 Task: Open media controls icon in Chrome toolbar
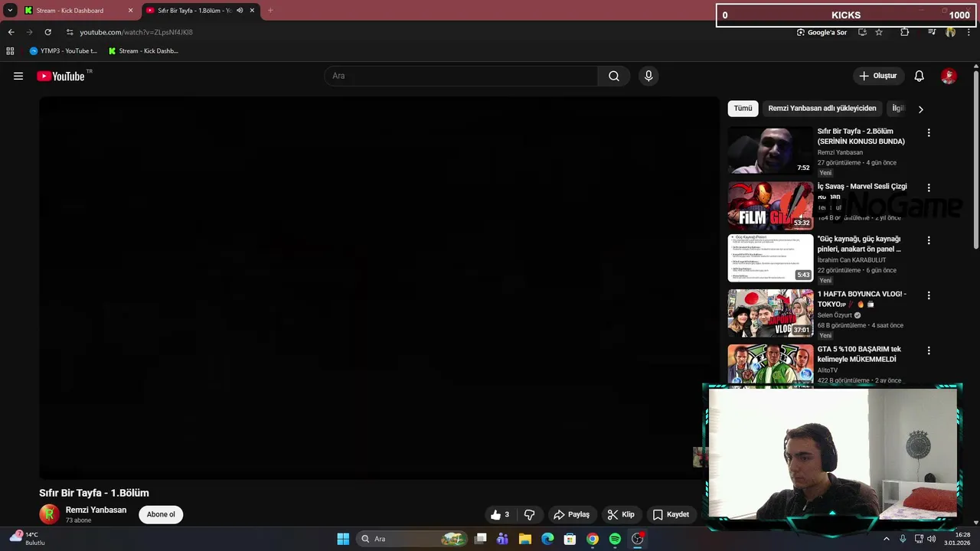click(931, 32)
